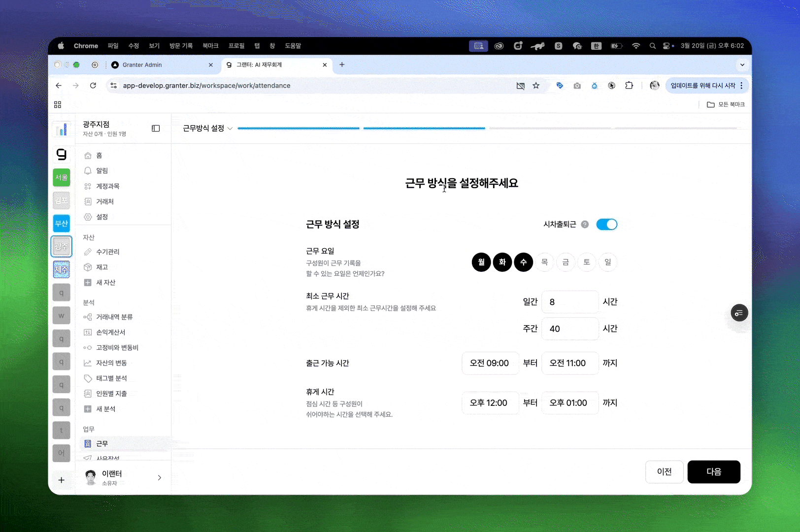Select the 서울 workspace icon

point(62,177)
